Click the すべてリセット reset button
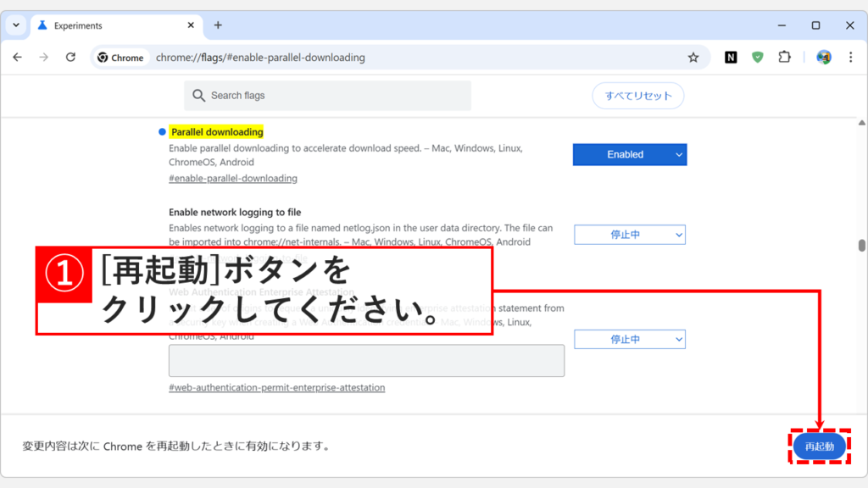The height and width of the screenshot is (488, 868). (x=637, y=96)
